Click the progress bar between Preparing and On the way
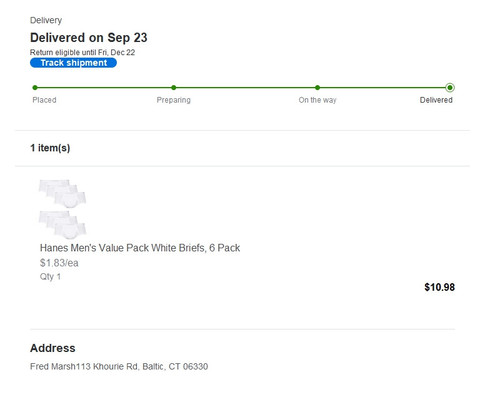Screen dimensions: 500x414 tap(246, 88)
